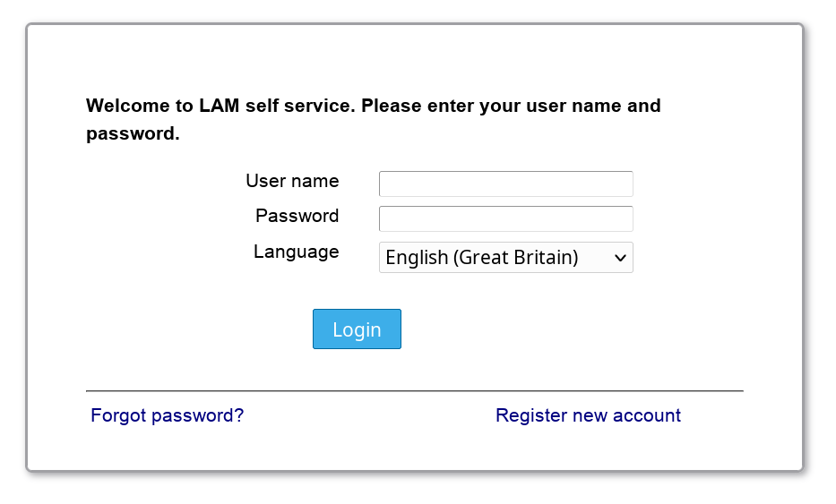Click the word "Welcome" in the heading
The width and height of the screenshot is (836, 504).
[127, 106]
